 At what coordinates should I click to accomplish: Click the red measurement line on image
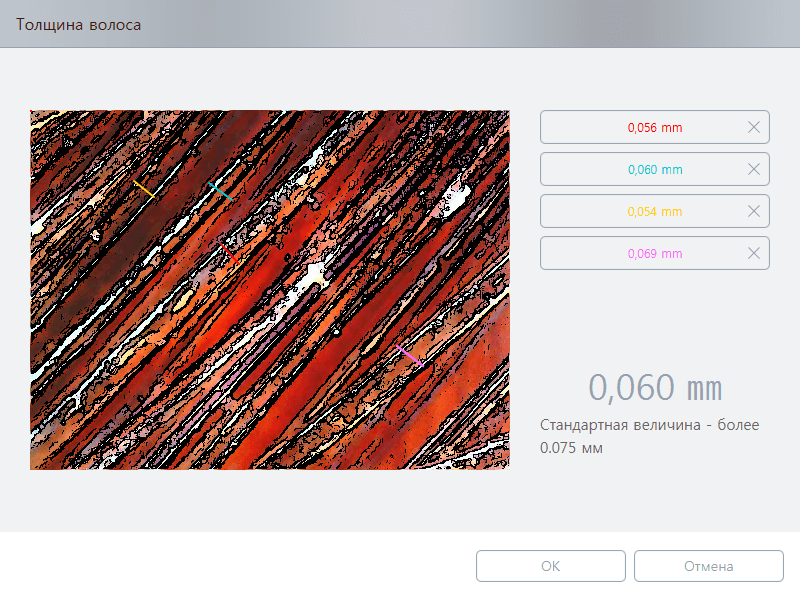pyautogui.click(x=230, y=254)
